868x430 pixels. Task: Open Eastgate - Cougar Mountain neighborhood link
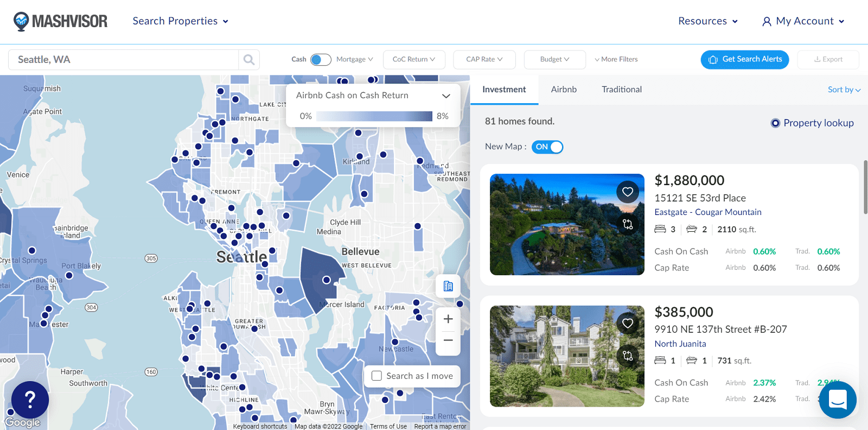708,212
